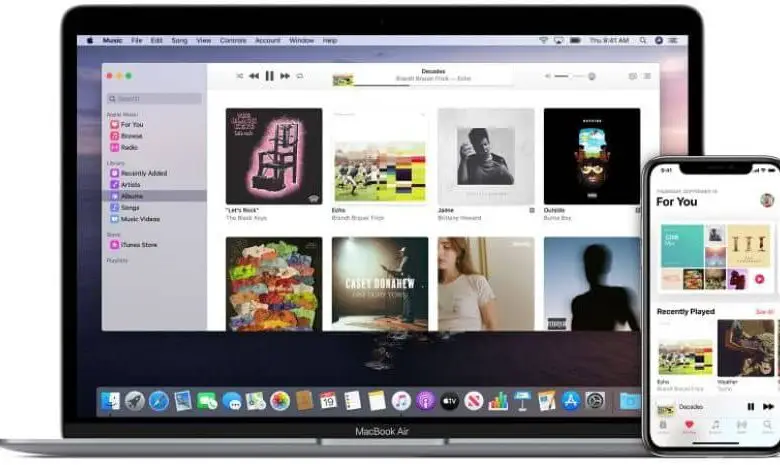
Task: Open Numbers from the Dock
Action: (498, 401)
